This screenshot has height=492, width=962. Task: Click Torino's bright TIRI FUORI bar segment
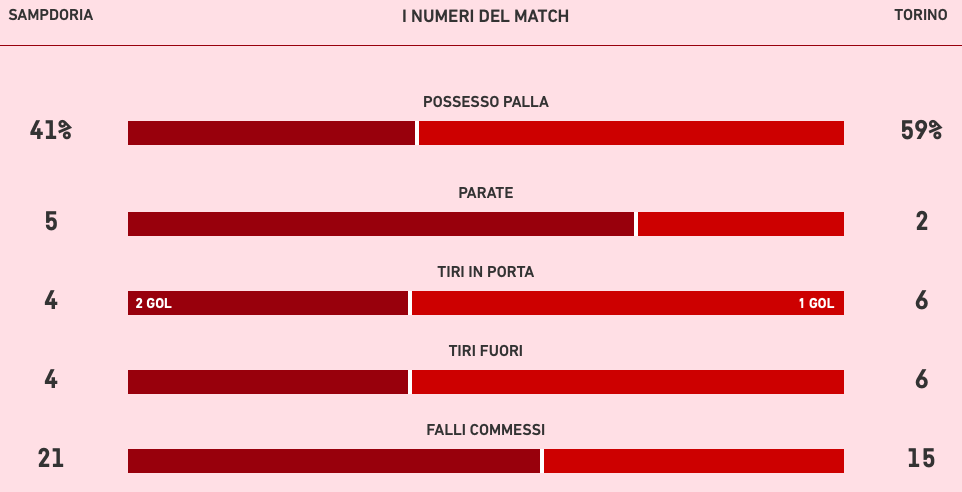[628, 382]
